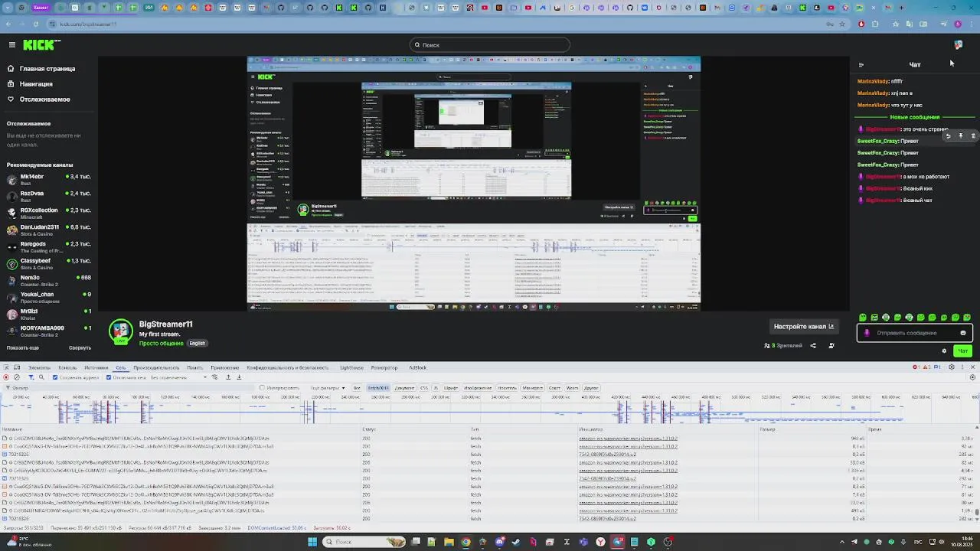980x551 pixels.
Task: Open File Explorer from taskbar
Action: pyautogui.click(x=449, y=542)
